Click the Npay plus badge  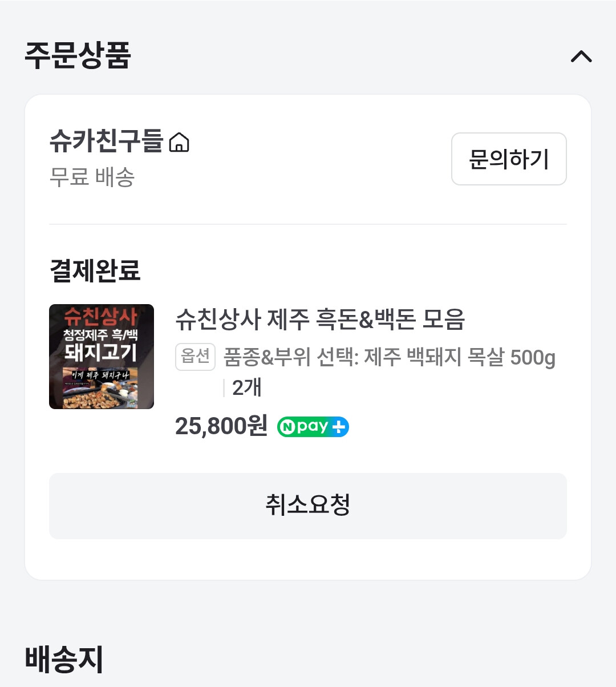pos(313,427)
